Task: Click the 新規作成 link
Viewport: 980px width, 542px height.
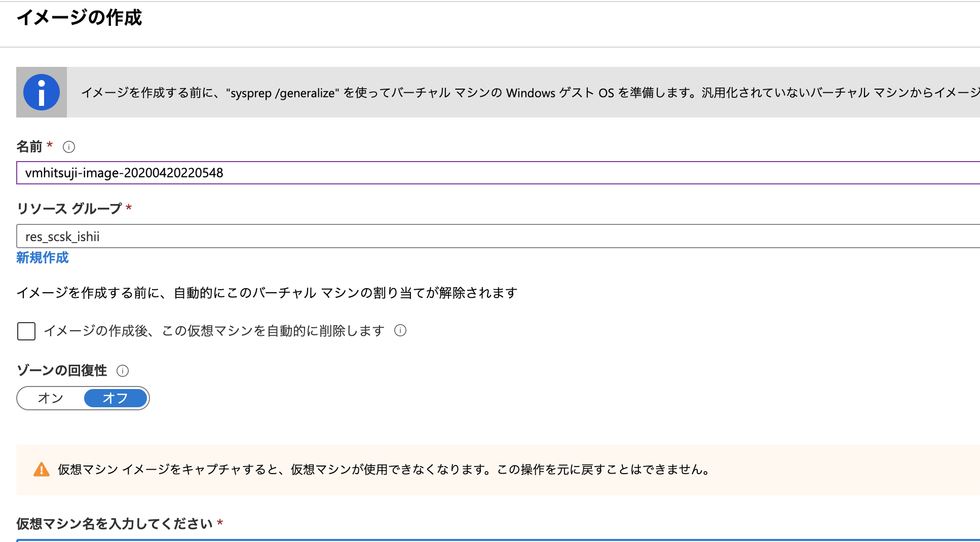Action: 43,258
